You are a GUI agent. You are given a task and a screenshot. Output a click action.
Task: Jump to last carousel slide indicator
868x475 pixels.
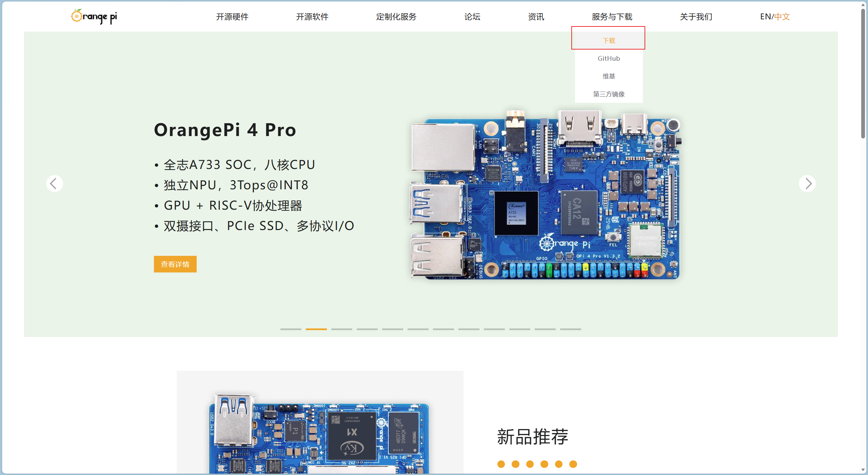pos(570,329)
